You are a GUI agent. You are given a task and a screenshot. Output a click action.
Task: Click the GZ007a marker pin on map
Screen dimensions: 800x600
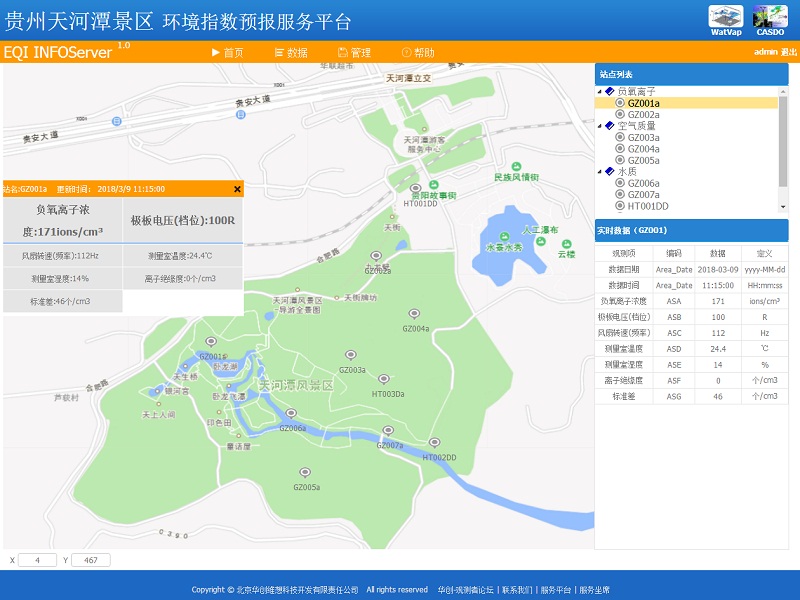click(390, 431)
